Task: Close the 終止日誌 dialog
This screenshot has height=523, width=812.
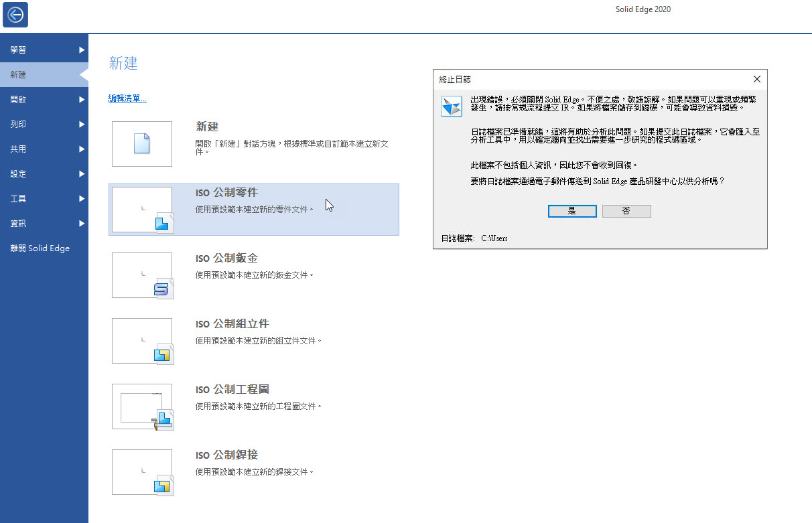Action: (757, 79)
